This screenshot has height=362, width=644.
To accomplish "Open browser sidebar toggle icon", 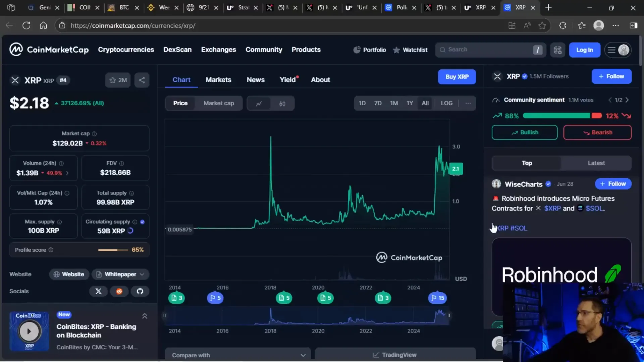I will click(x=633, y=25).
